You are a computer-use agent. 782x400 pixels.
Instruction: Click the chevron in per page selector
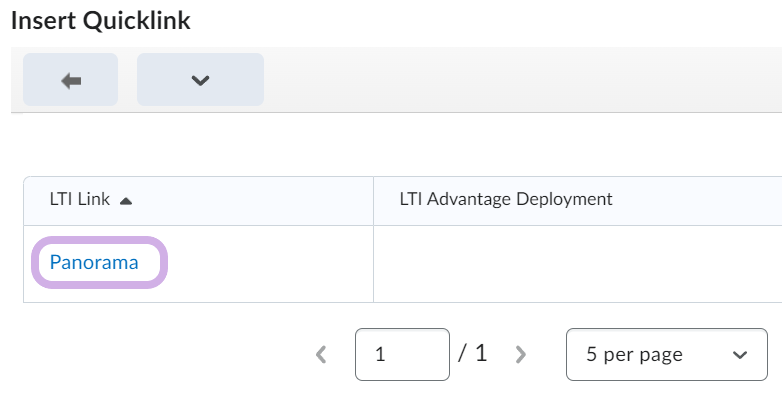pyautogui.click(x=740, y=355)
